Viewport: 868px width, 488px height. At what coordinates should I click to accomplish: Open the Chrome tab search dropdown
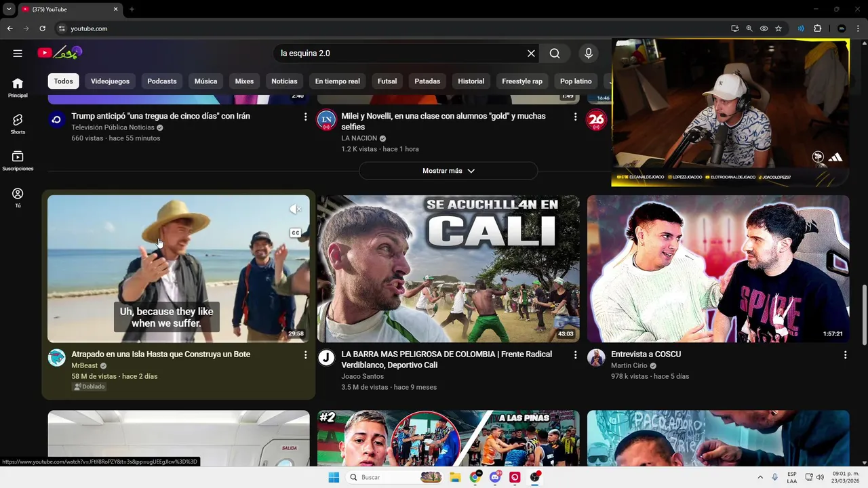(9, 9)
